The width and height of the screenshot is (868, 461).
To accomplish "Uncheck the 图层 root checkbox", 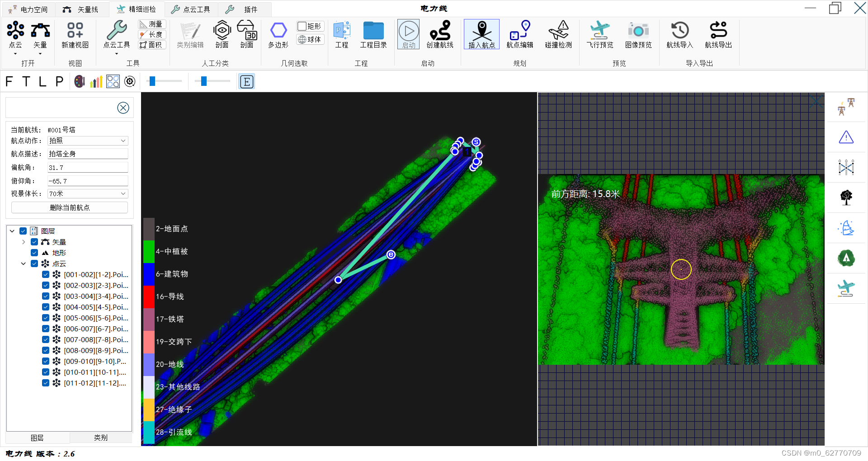I will point(23,231).
